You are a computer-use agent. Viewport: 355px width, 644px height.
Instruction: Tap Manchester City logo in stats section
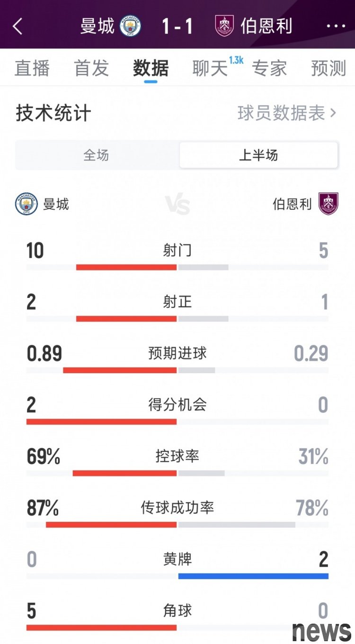click(x=27, y=204)
